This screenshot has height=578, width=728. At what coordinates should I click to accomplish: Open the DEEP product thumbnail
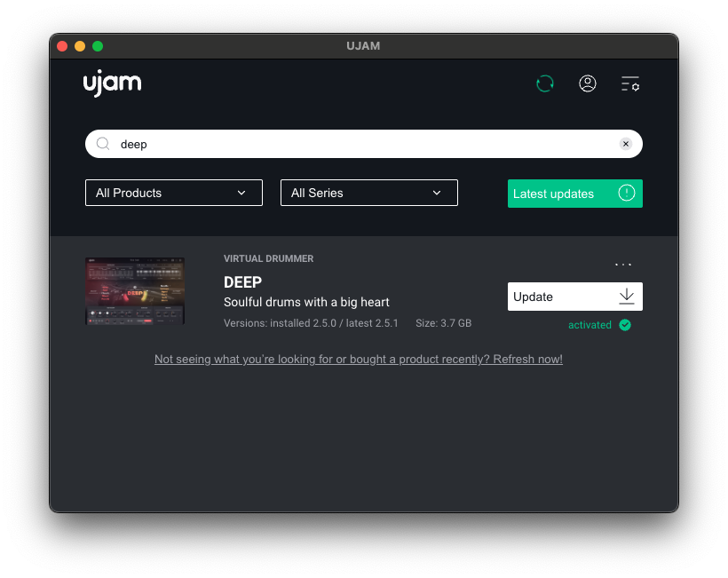coord(135,291)
